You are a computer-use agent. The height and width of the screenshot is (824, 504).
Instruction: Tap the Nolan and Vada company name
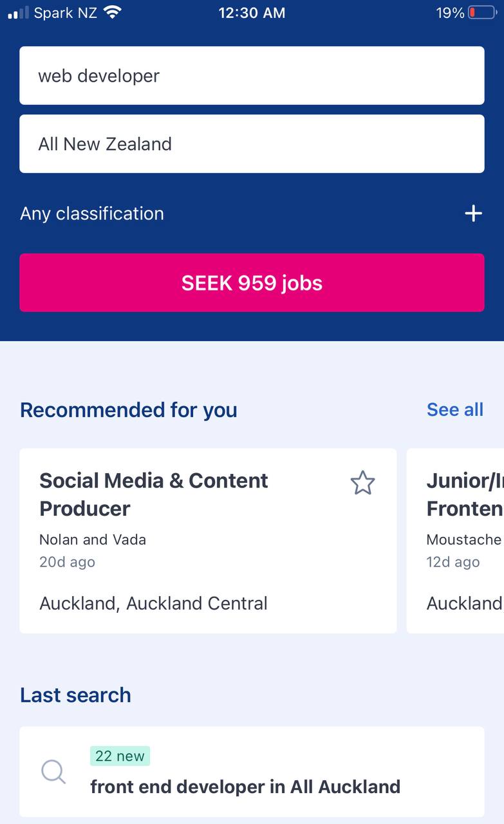[93, 539]
